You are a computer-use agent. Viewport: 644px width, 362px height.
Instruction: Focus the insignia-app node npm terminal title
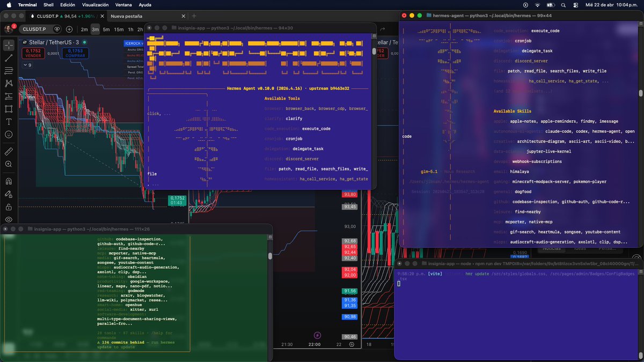519,263
